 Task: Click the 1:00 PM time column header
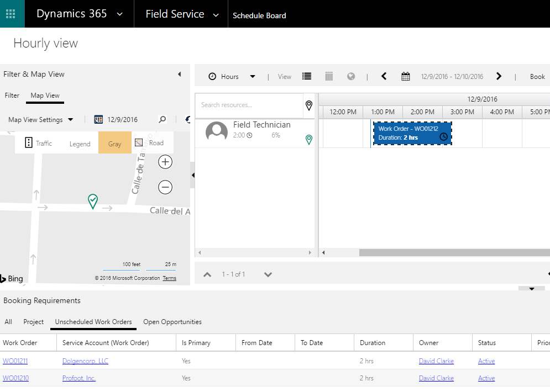(383, 112)
